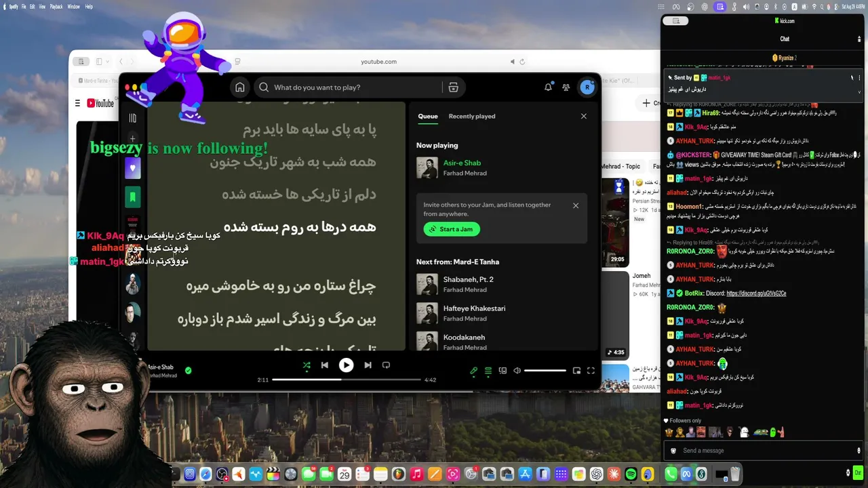Switch to the Queue tab
The image size is (868, 488).
tap(428, 117)
